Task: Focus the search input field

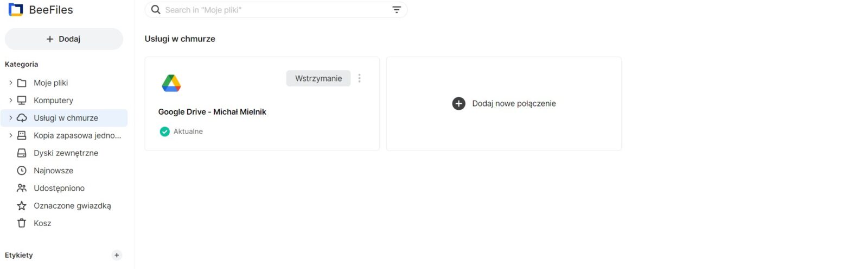Action: [274, 10]
